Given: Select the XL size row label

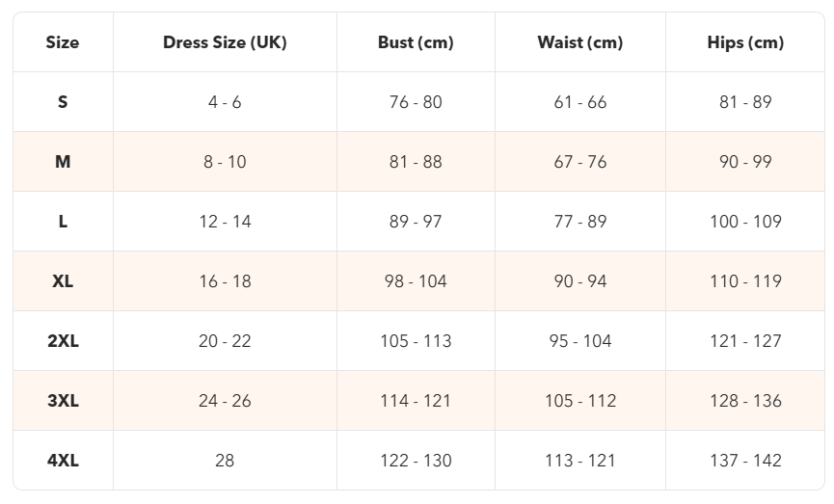Looking at the screenshot, I should (63, 281).
